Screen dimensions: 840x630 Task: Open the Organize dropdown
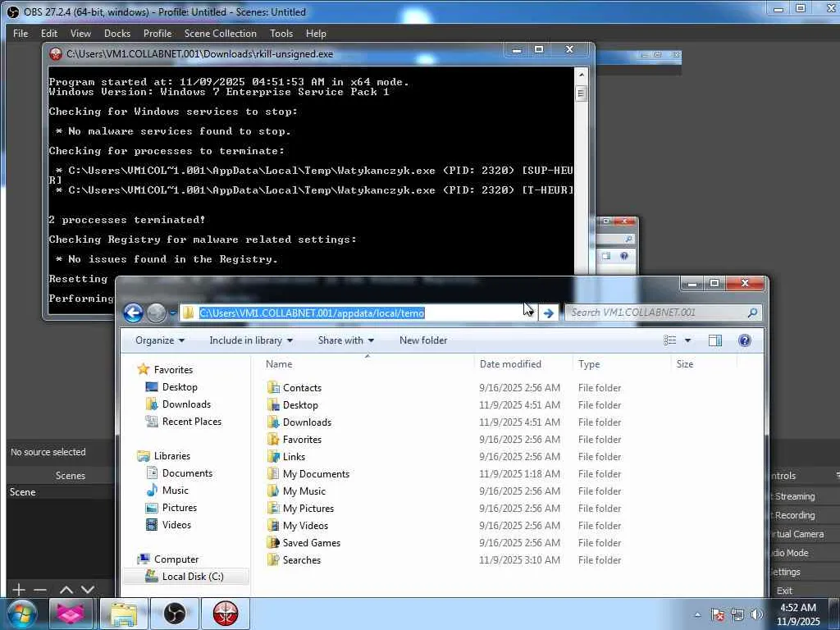coord(160,340)
